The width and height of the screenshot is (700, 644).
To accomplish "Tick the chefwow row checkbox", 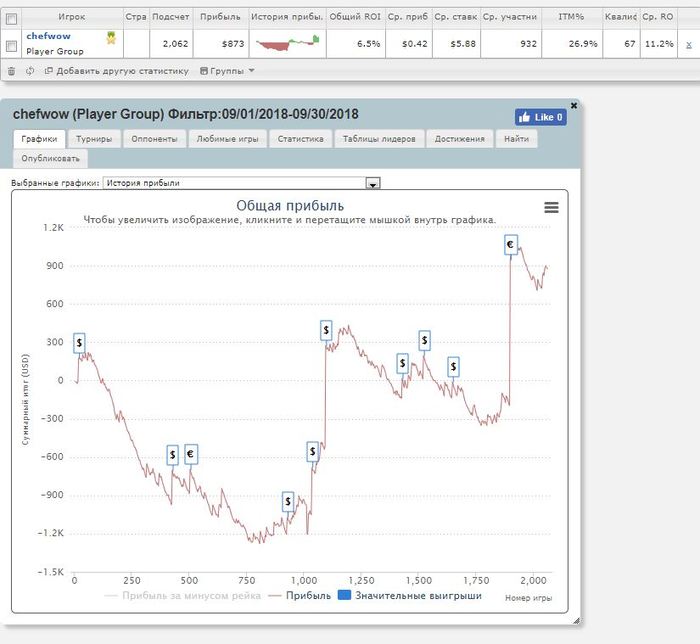I will (x=12, y=46).
